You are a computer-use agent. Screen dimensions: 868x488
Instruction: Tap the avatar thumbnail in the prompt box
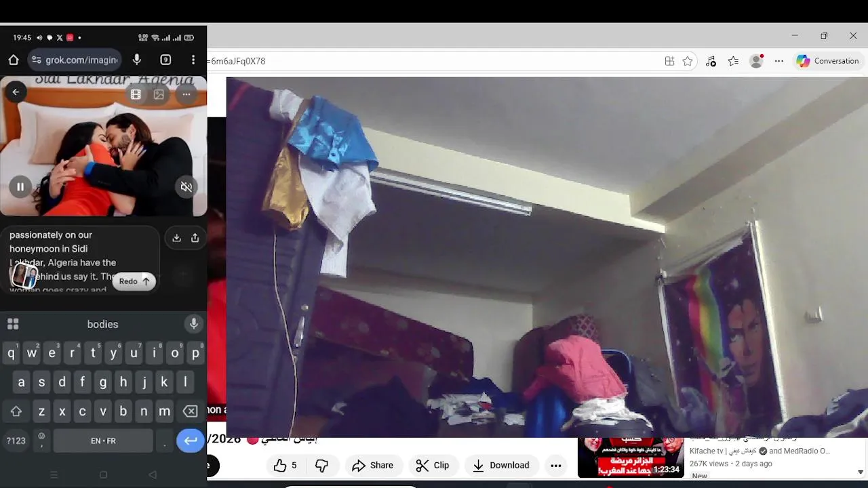[x=24, y=275]
